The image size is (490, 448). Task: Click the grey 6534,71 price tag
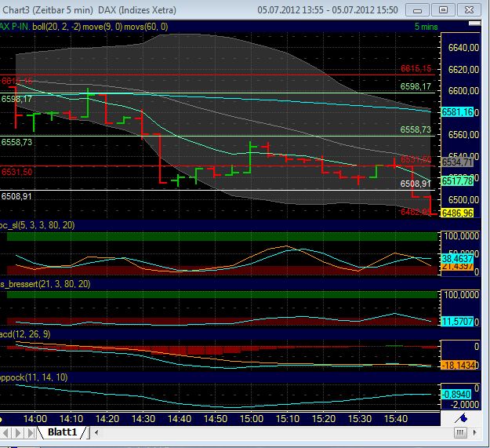(457, 162)
